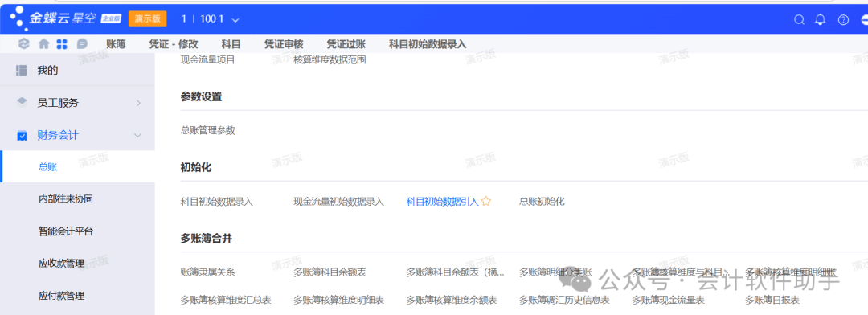Click the orange 演示版 badge
The height and width of the screenshot is (315, 868).
(x=147, y=18)
